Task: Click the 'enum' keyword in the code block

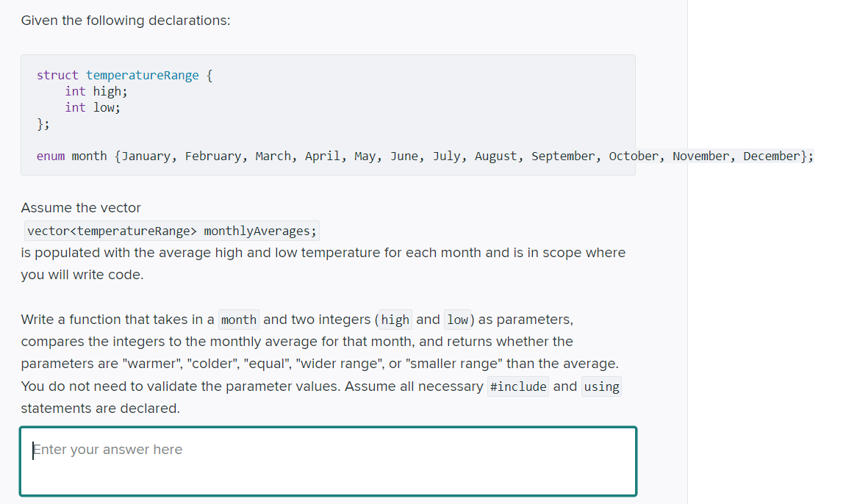Action: (x=51, y=156)
